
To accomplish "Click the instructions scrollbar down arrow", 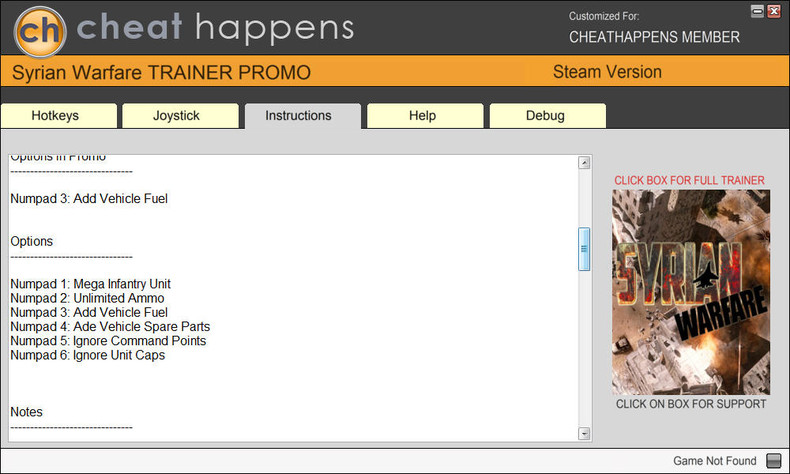I will [x=584, y=433].
